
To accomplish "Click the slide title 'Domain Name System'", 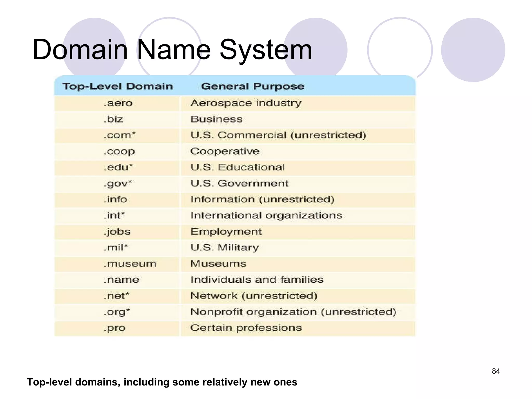I will (x=172, y=49).
